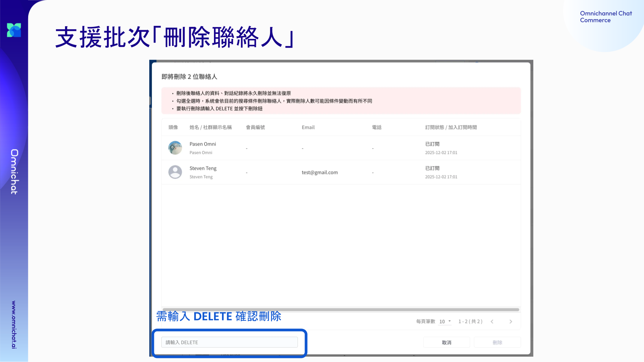644x362 pixels.
Task: Click the test@gmail.com email cell
Action: click(x=320, y=172)
